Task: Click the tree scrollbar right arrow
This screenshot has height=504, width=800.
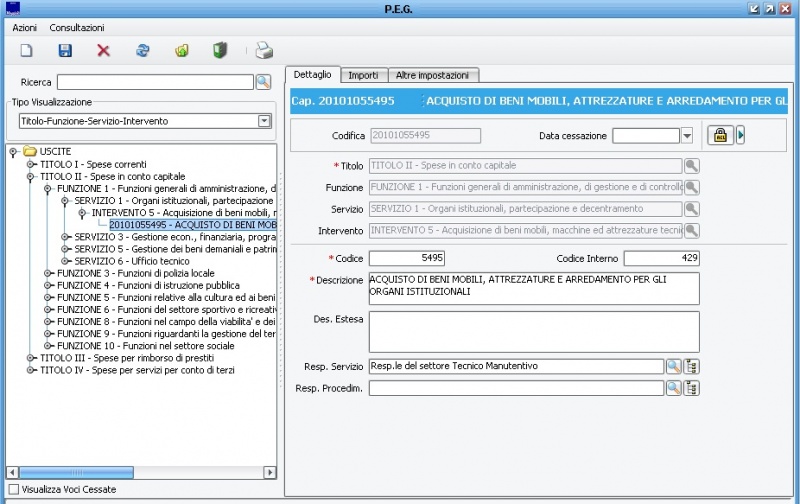Action: (x=270, y=472)
